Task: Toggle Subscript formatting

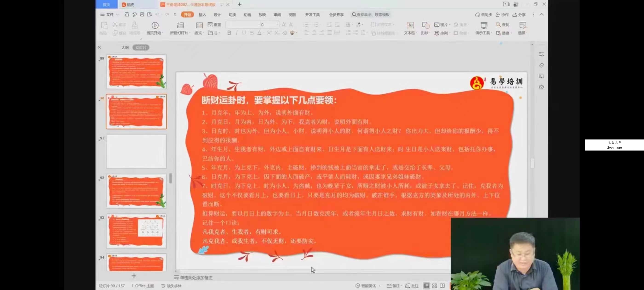Action: click(276, 33)
